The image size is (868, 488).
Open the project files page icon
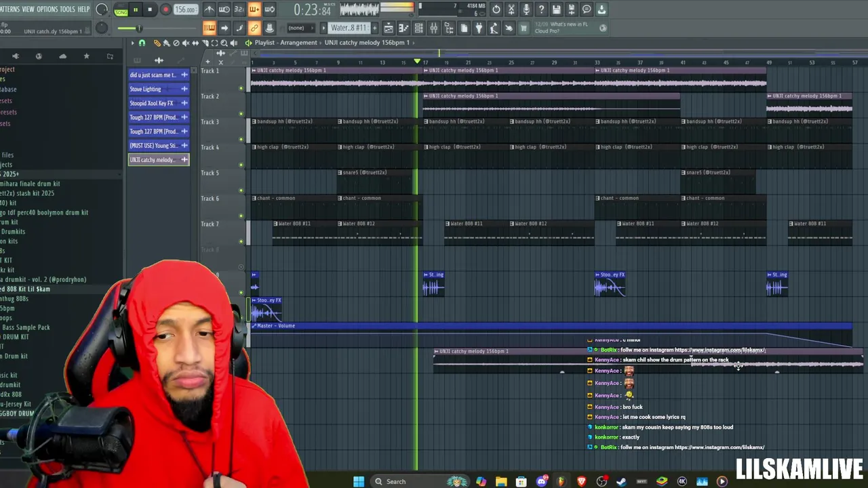click(464, 28)
